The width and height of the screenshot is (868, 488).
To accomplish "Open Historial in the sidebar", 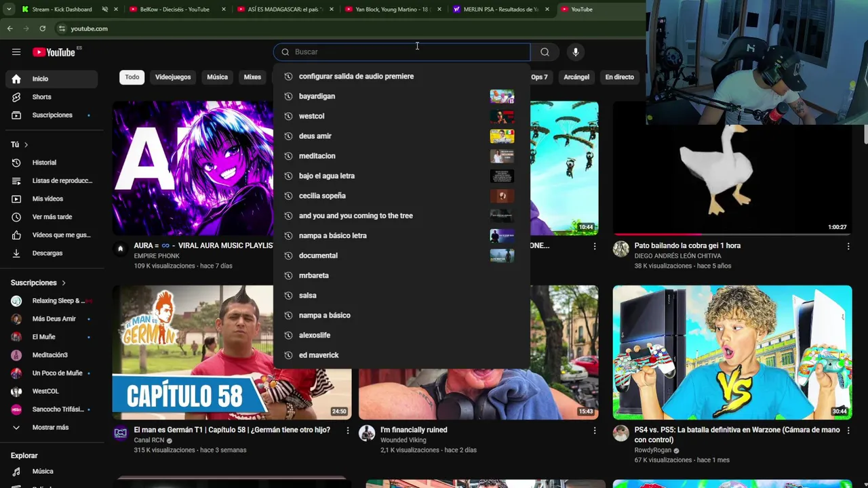I will point(52,163).
